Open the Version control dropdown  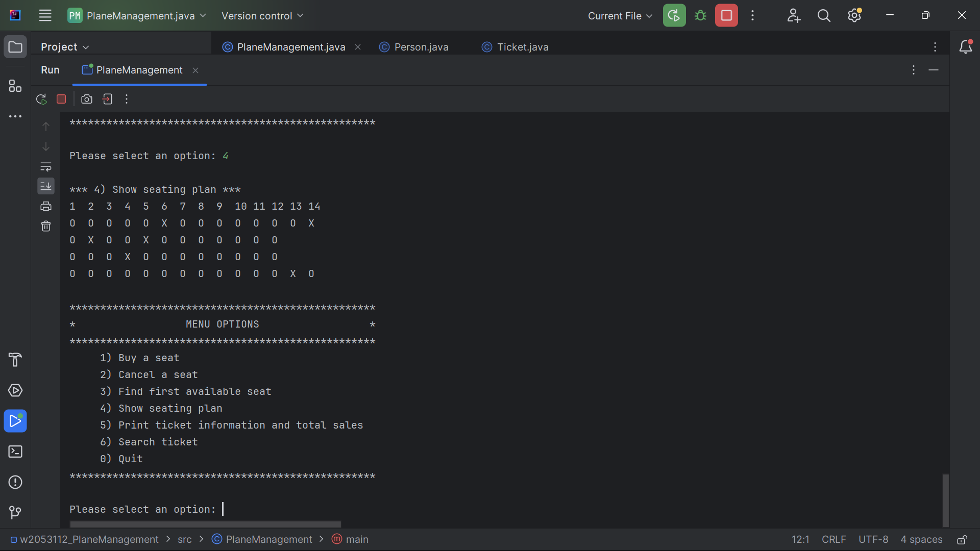pos(262,16)
